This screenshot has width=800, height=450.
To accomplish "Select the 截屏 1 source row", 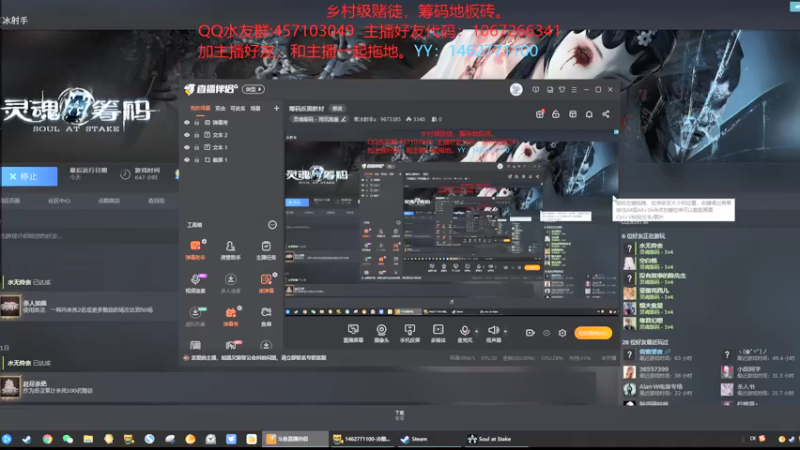I will [232, 160].
